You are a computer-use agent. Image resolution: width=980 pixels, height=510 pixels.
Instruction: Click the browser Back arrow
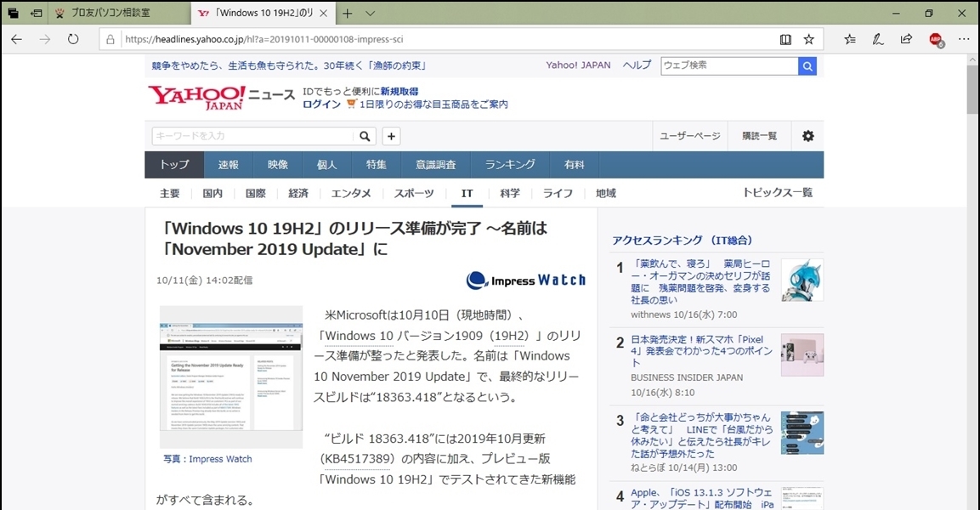coord(17,39)
